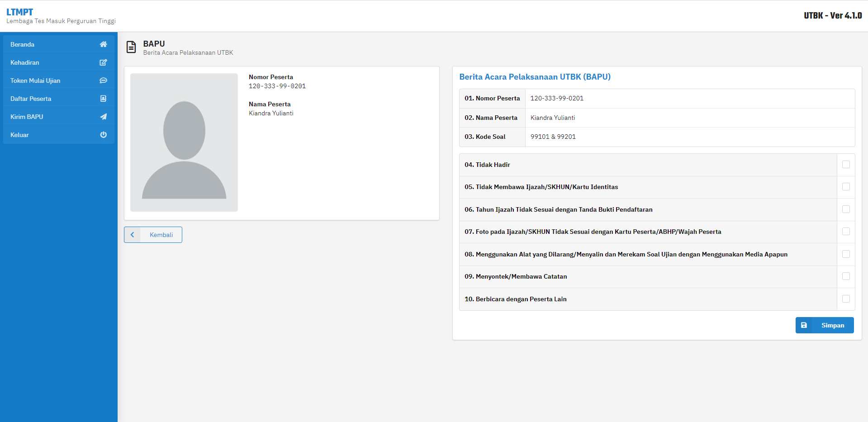Click the Kembali back button
868x422 pixels.
tap(153, 235)
